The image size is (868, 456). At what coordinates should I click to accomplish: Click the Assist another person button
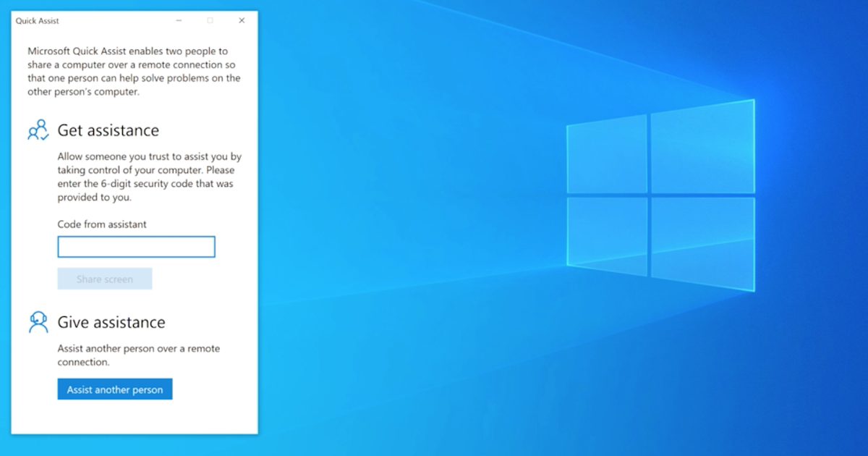(114, 389)
